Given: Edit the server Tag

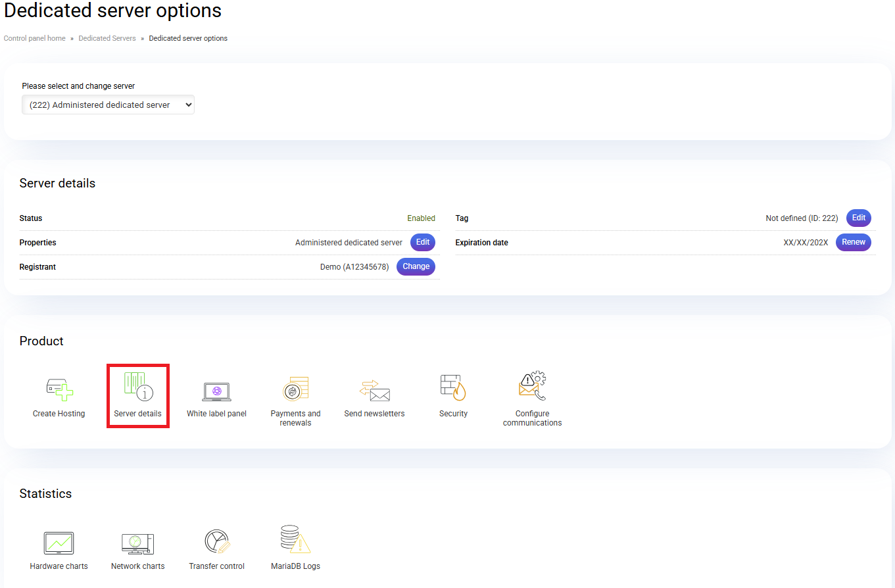Looking at the screenshot, I should coord(858,218).
